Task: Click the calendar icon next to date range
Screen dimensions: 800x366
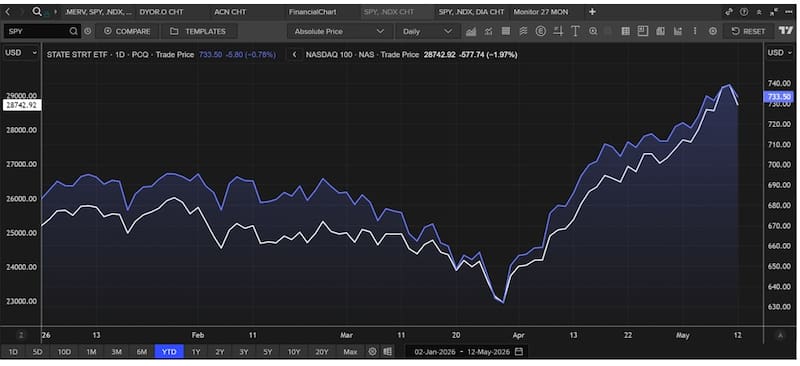Action: coord(519,352)
